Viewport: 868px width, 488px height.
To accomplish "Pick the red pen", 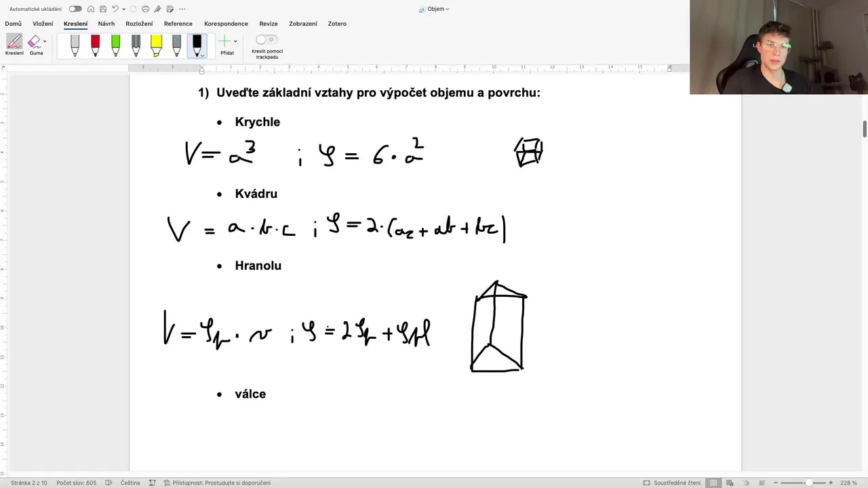I will tap(95, 45).
